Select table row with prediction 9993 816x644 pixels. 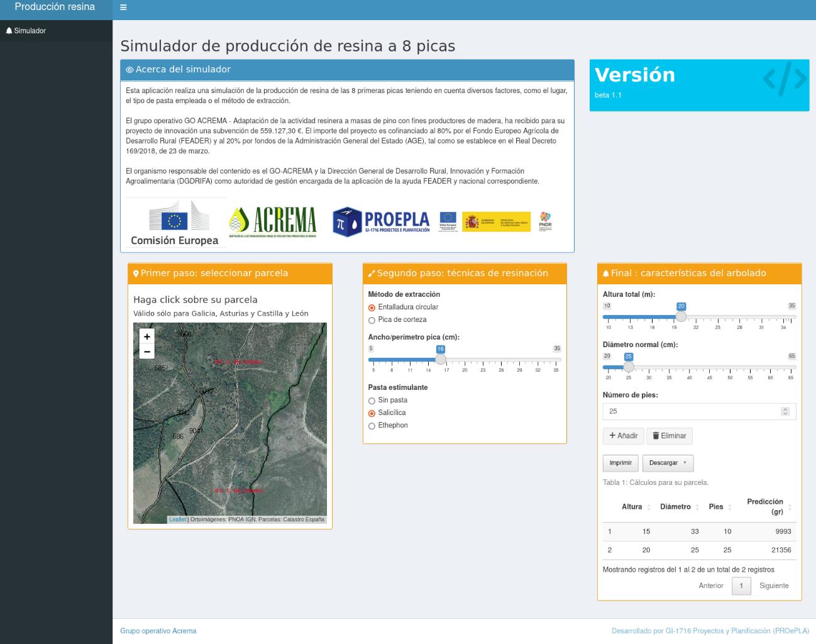pyautogui.click(x=699, y=531)
